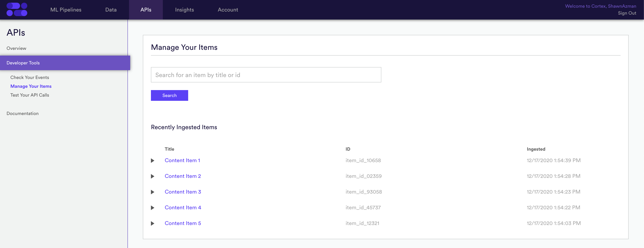The width and height of the screenshot is (644, 248).
Task: Click the Recently Ingested Items heading
Action: click(184, 127)
